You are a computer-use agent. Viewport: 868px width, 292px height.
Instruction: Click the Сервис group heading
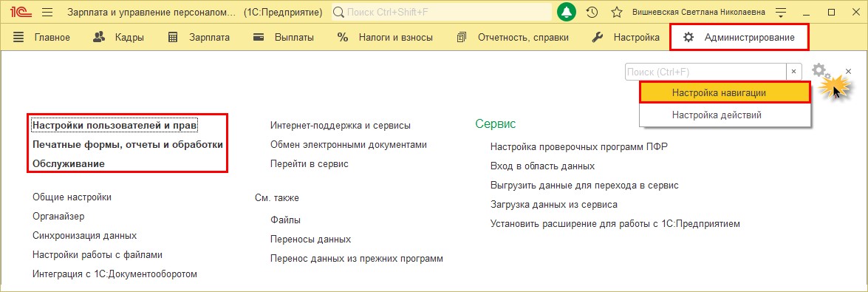[x=496, y=124]
